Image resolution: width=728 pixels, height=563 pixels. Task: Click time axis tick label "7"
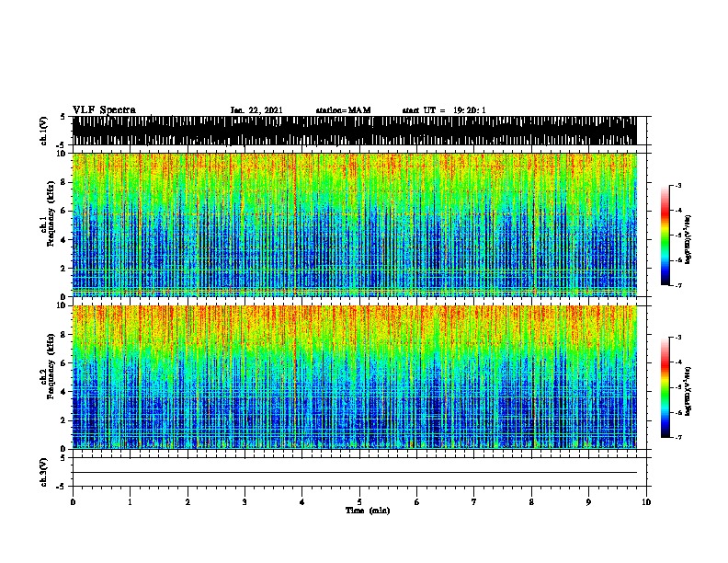point(474,502)
